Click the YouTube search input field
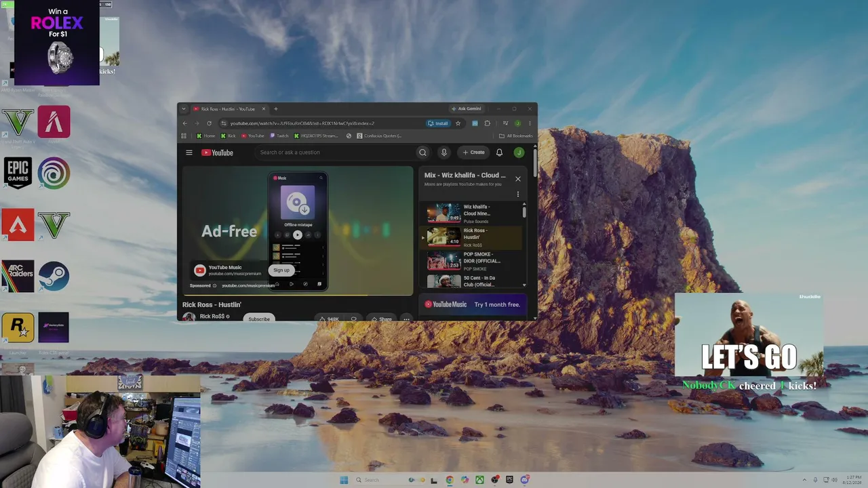The width and height of the screenshot is (868, 488). click(335, 152)
